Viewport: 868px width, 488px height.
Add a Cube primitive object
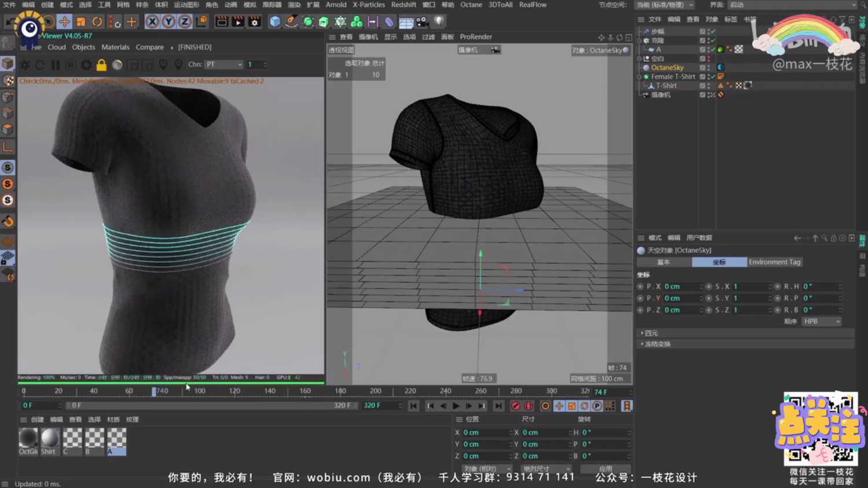point(275,22)
